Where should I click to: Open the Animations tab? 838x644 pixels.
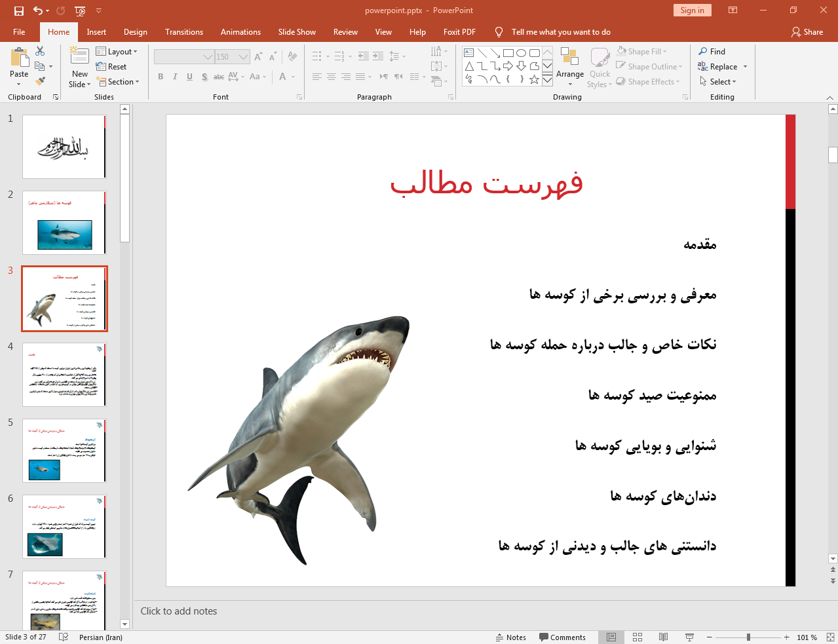(x=240, y=32)
